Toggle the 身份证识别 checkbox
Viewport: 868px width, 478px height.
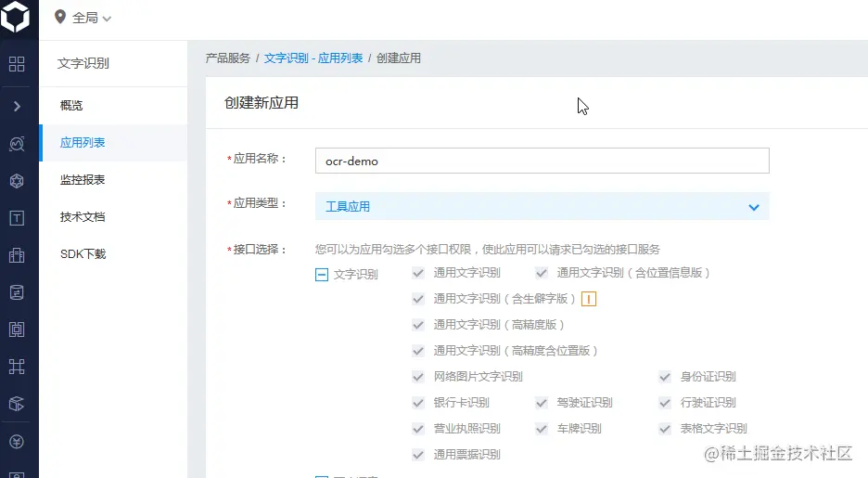pos(665,377)
